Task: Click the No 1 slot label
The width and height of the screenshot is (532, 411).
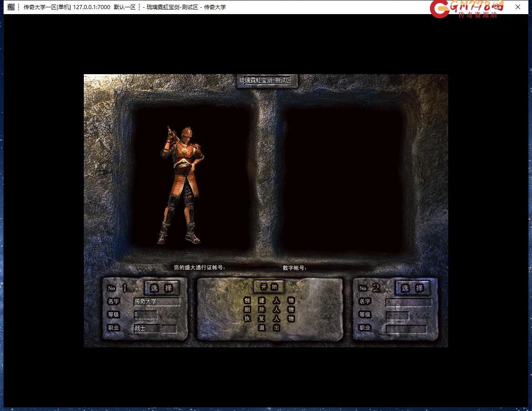Action: (x=118, y=288)
